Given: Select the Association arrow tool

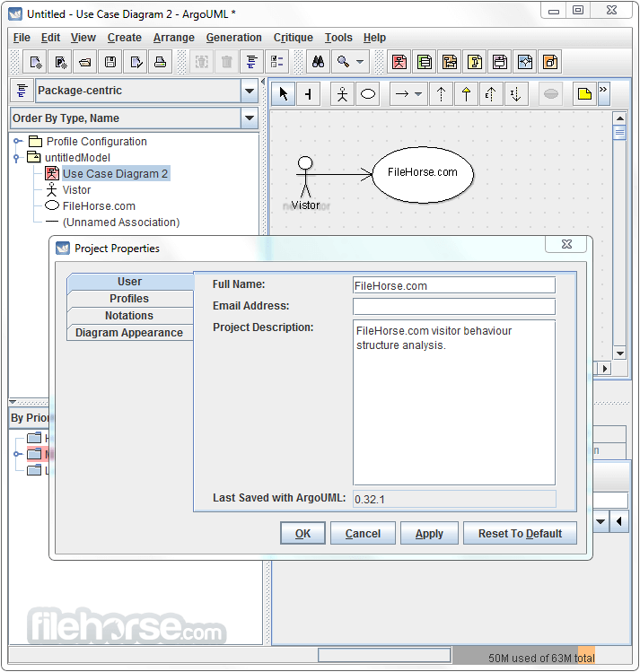Looking at the screenshot, I should point(401,93).
